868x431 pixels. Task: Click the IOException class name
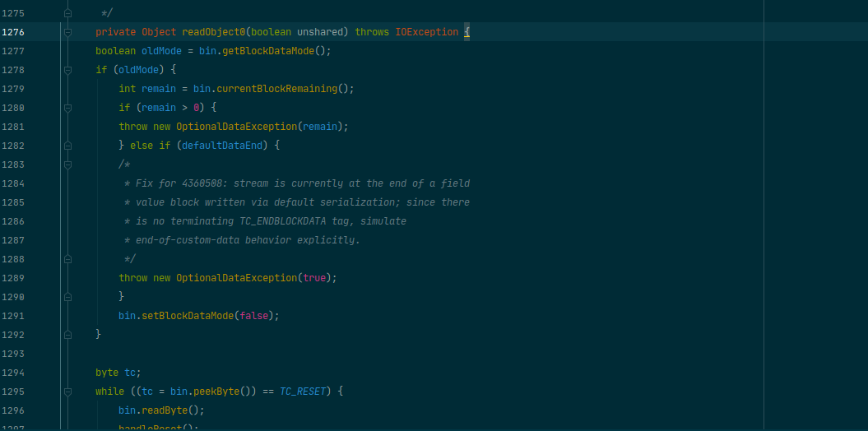point(427,32)
